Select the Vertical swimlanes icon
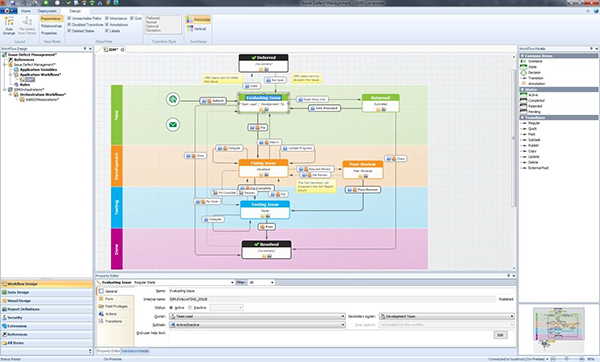 (x=197, y=29)
